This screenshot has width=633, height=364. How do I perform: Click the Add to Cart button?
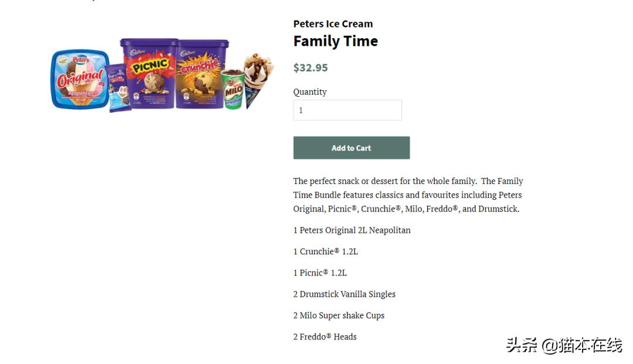click(351, 148)
